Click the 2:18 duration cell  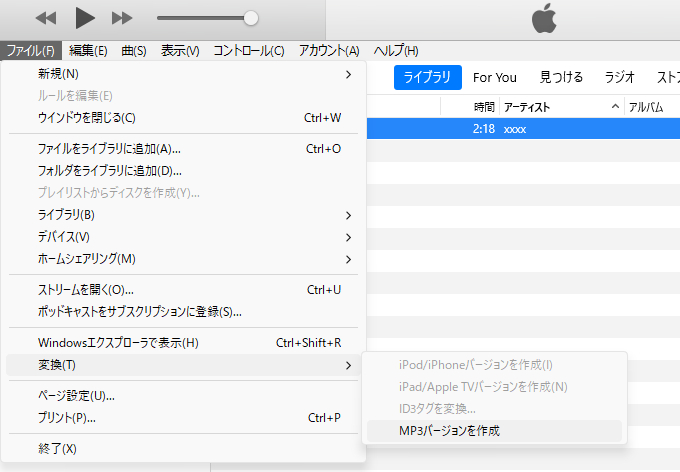coord(484,129)
